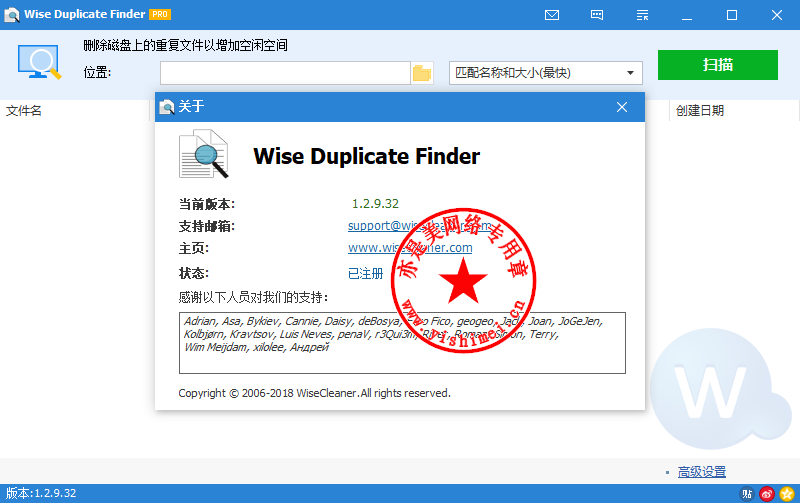Click the monitor magnifier app icon in header

[x=39, y=62]
